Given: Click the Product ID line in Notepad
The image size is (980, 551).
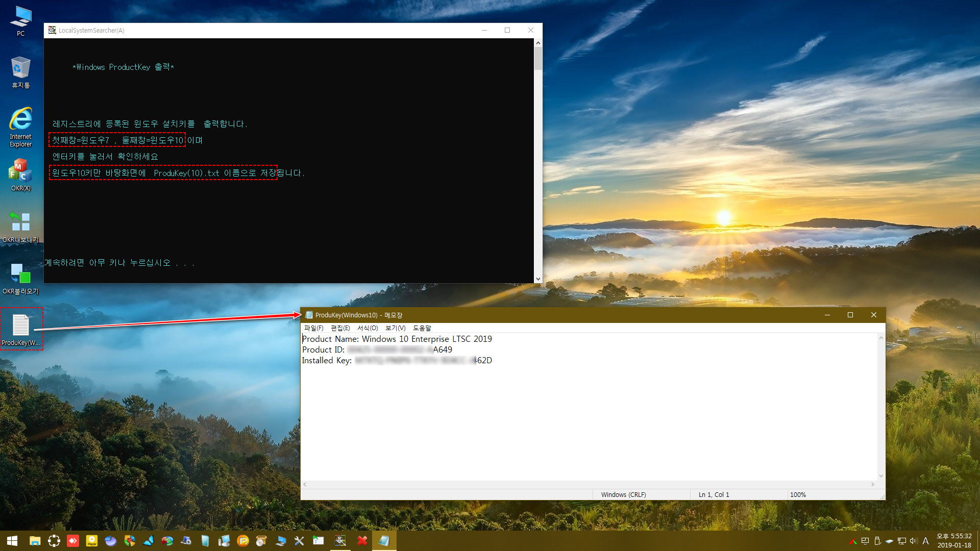Looking at the screenshot, I should click(377, 349).
